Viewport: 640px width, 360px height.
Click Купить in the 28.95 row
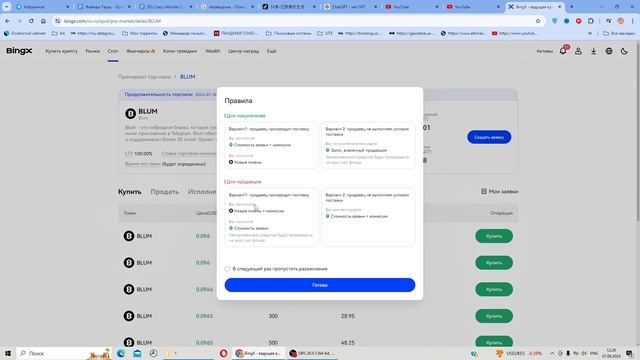click(x=494, y=316)
